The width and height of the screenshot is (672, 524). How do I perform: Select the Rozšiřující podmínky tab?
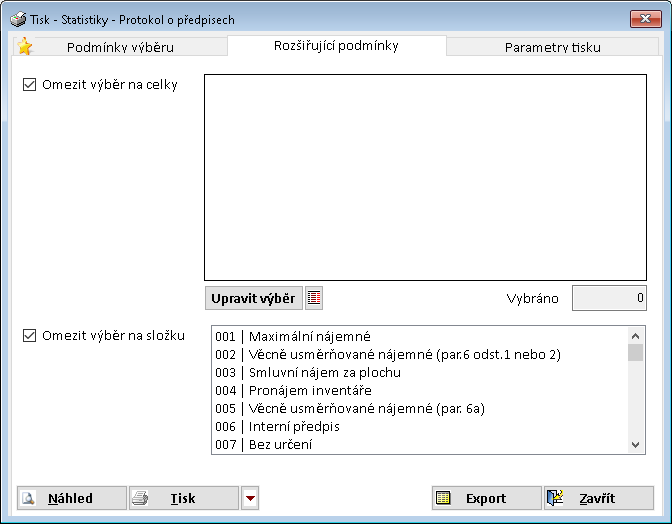[336, 46]
